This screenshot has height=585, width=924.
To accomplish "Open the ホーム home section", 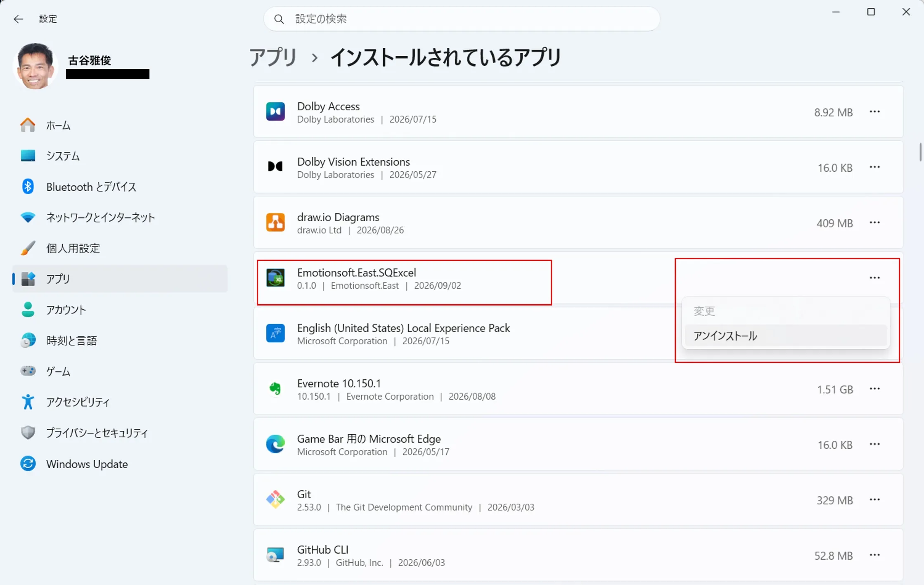I will (x=120, y=125).
